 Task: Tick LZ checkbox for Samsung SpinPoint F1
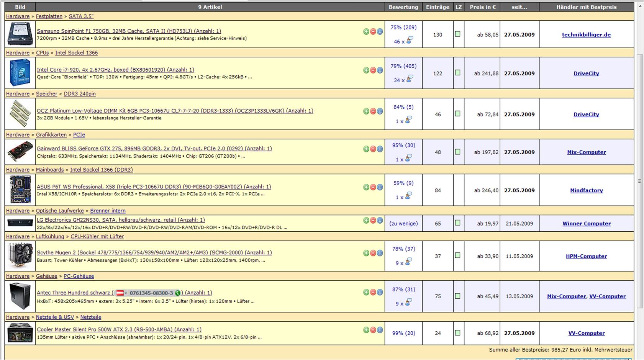click(x=457, y=34)
